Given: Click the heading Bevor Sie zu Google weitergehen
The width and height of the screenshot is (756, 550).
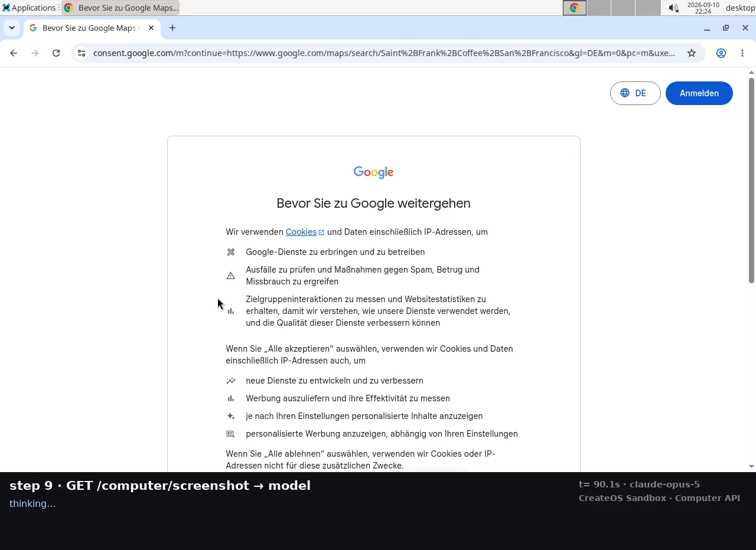Looking at the screenshot, I should click(373, 203).
